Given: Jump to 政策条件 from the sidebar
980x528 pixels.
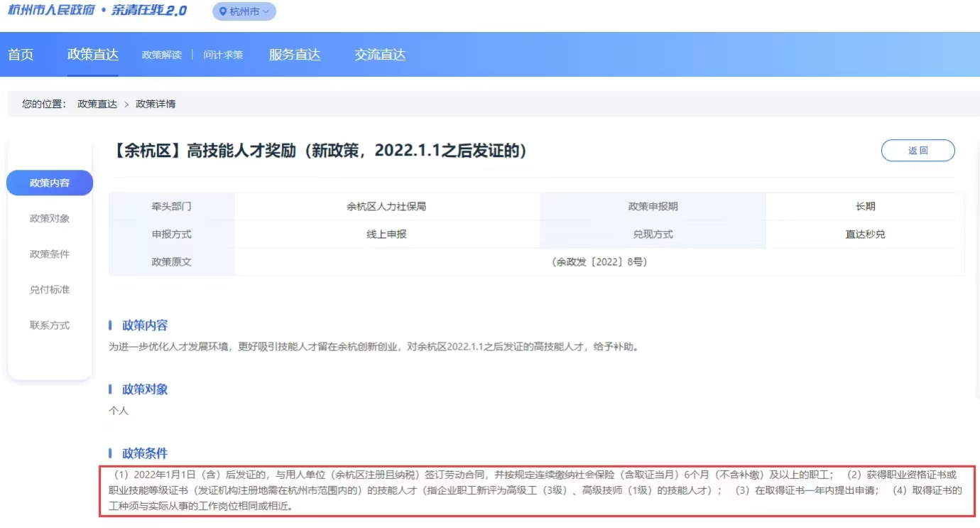Looking at the screenshot, I should [50, 254].
